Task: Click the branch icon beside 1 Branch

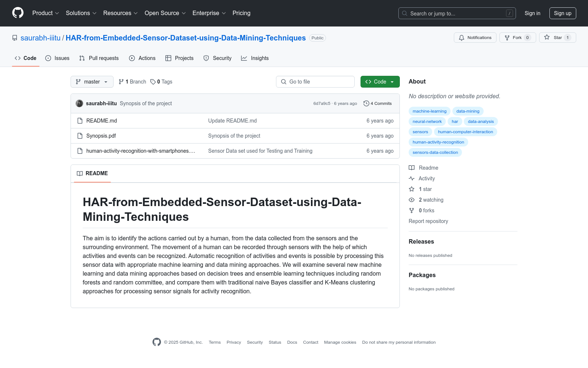Action: tap(121, 82)
